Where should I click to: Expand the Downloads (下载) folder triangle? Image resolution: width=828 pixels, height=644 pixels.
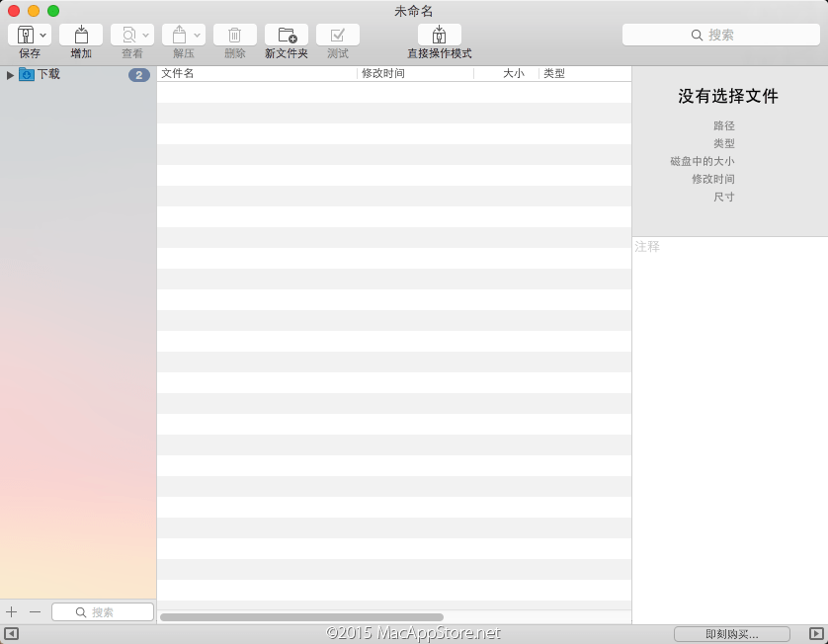point(10,75)
